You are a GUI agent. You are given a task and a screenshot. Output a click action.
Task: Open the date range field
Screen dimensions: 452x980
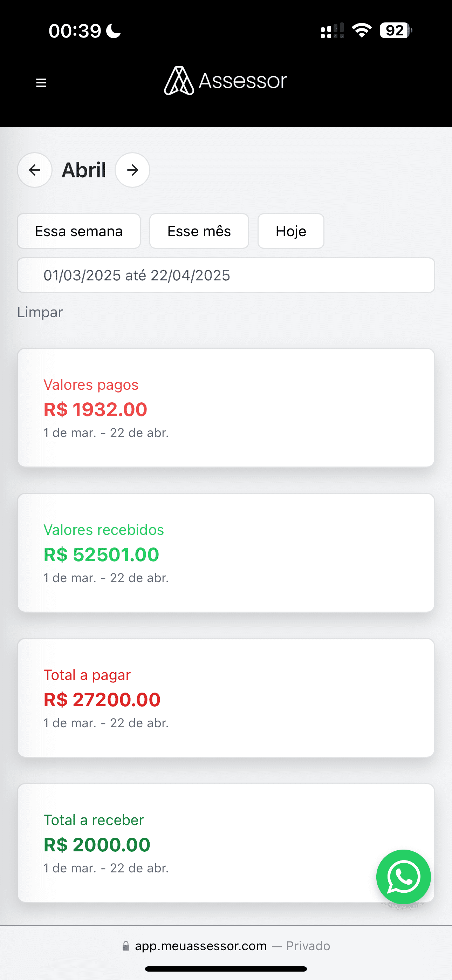[226, 275]
